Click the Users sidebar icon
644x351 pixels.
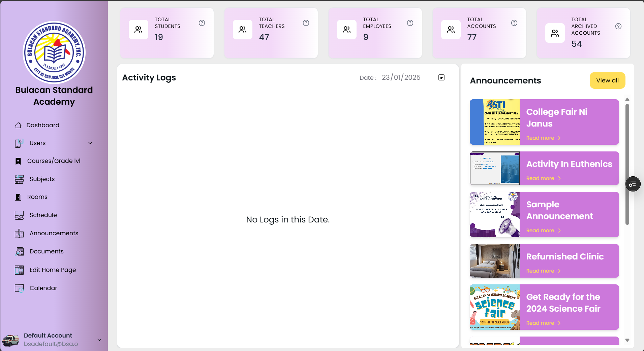(x=19, y=143)
